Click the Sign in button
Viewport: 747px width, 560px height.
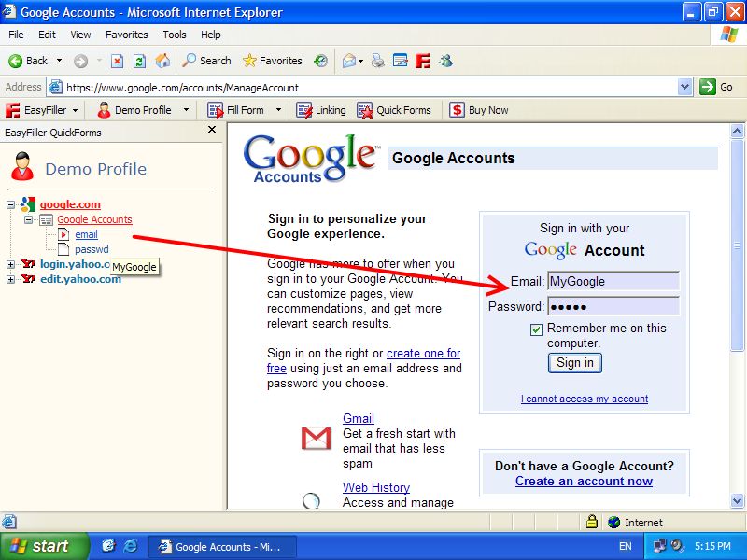575,363
